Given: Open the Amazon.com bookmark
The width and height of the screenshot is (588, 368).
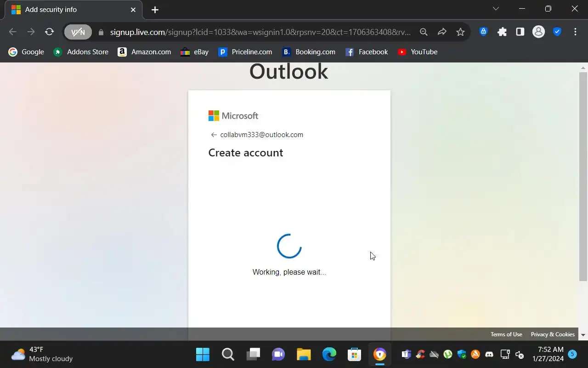Looking at the screenshot, I should pos(144,52).
